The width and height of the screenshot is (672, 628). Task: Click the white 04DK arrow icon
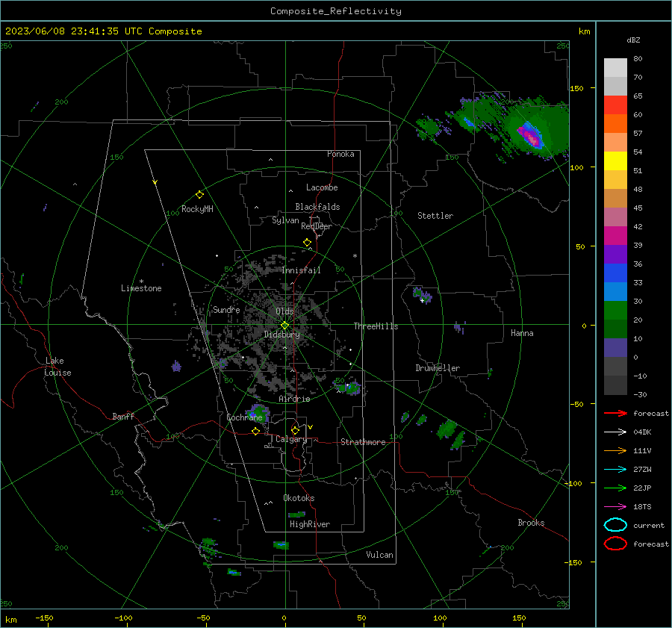point(615,432)
